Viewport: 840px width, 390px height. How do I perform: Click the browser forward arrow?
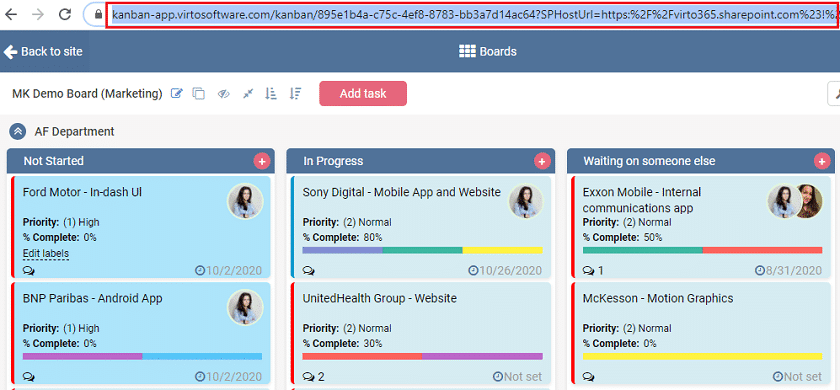pos(38,14)
